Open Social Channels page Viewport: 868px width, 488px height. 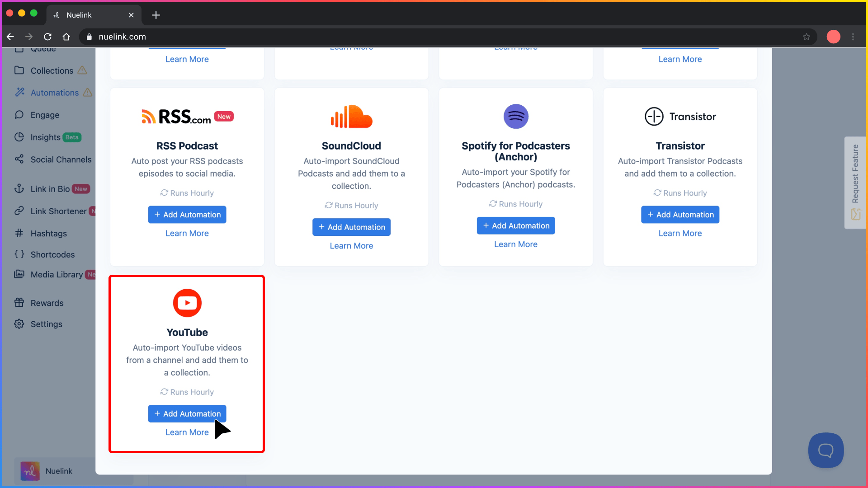[x=61, y=159]
